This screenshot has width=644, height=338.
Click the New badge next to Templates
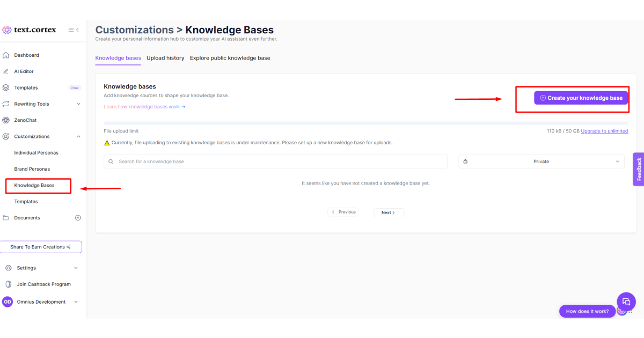click(x=75, y=88)
